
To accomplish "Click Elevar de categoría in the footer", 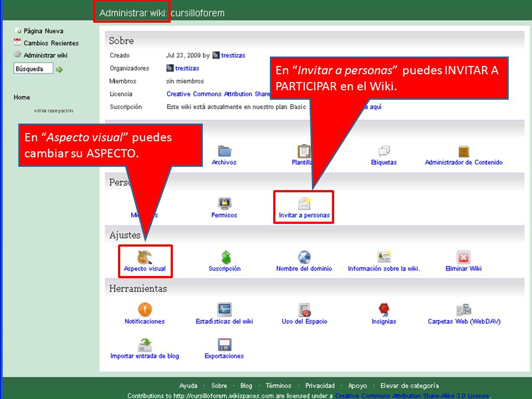I will (x=410, y=386).
